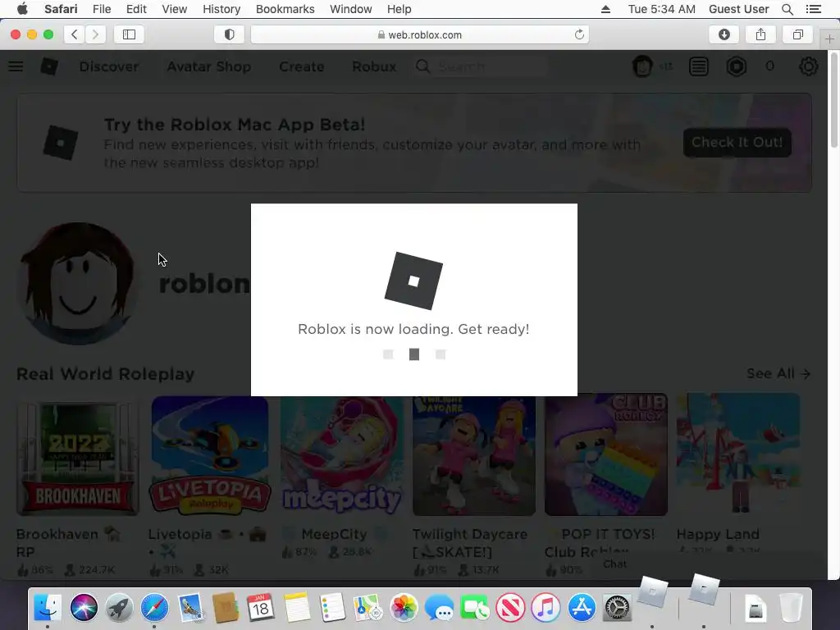This screenshot has width=840, height=630.
Task: Reload the page in Safari
Action: click(579, 34)
